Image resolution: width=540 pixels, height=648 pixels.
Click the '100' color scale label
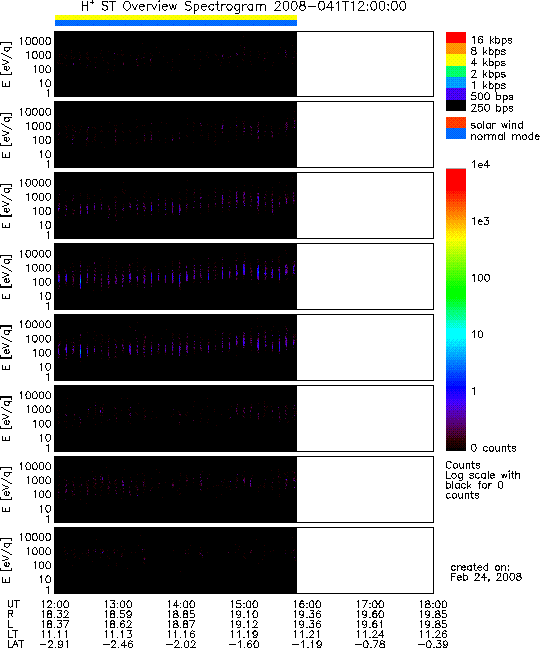click(x=481, y=278)
